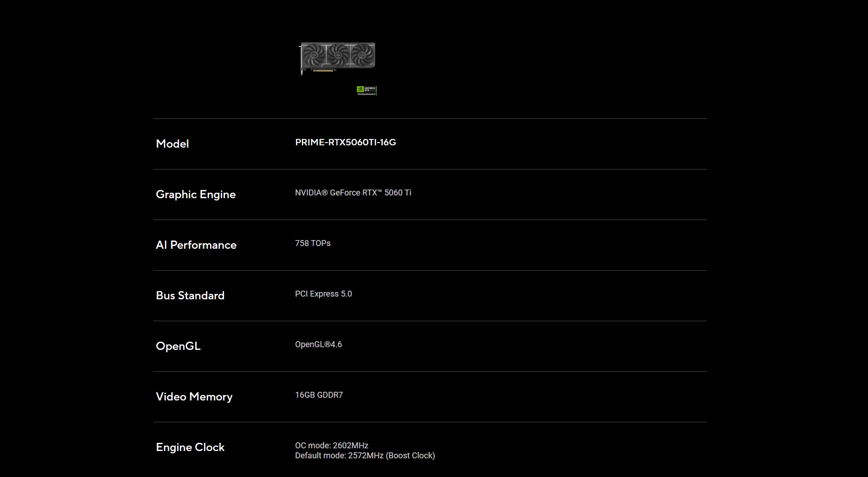Click the graphics card product thumbnail

pos(337,58)
